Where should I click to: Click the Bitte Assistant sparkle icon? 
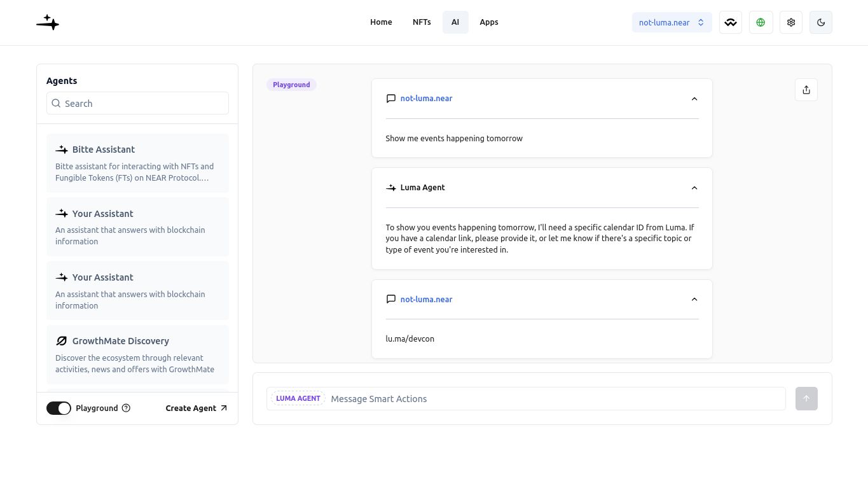click(62, 150)
